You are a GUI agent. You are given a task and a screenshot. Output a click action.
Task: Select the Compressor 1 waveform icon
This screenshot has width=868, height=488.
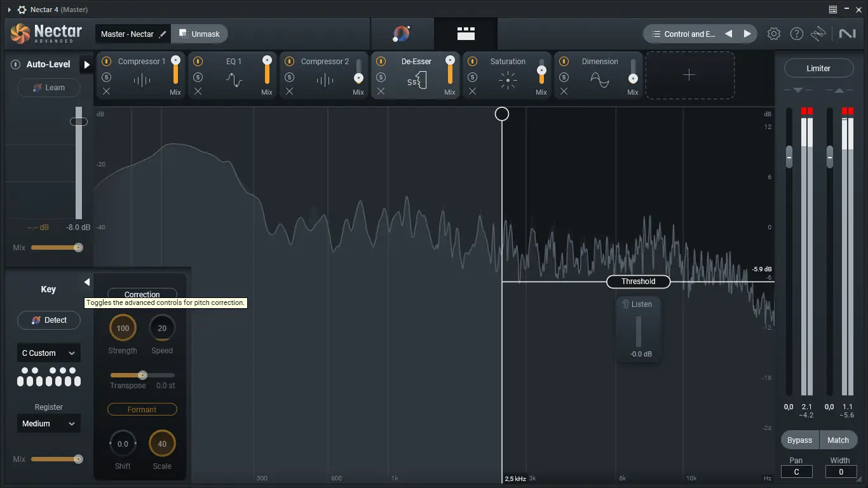tap(142, 80)
